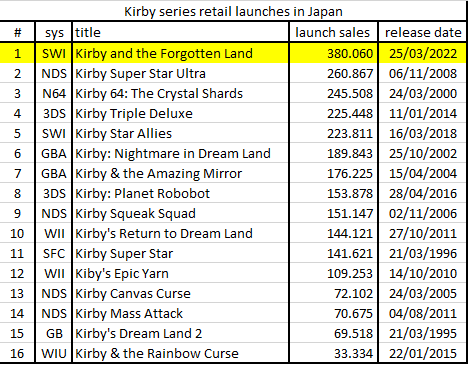Click 'Kirby: Nightmare in Dream Land' cell

180,153
